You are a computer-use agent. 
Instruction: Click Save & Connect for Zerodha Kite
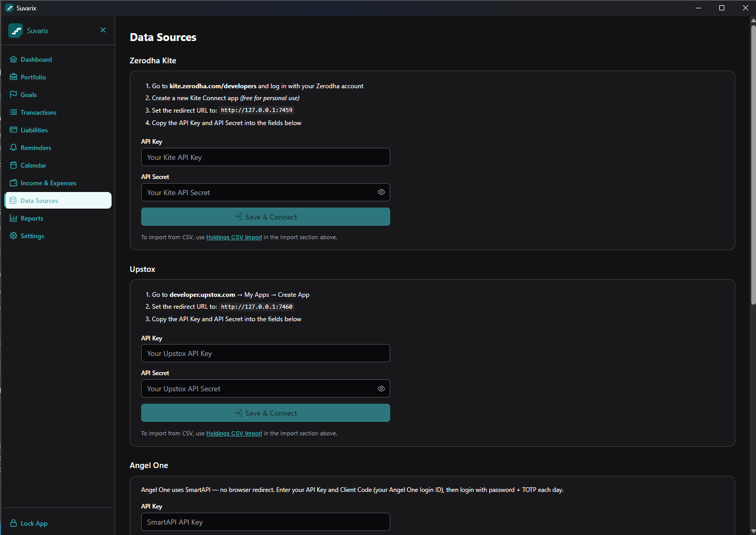tap(266, 217)
